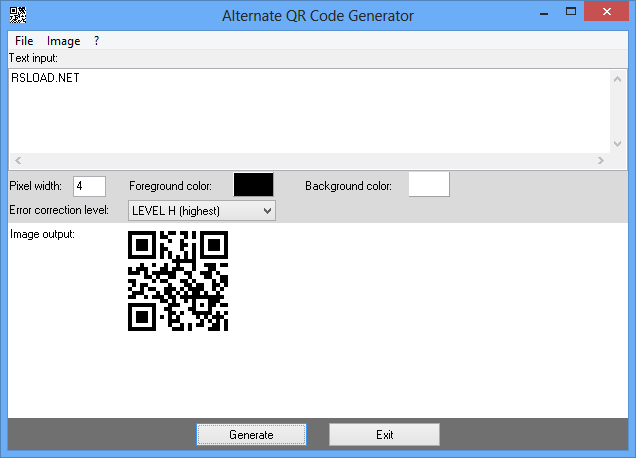Screen dimensions: 636x458
Task: Open the Foreground color black swatch
Action: [254, 185]
